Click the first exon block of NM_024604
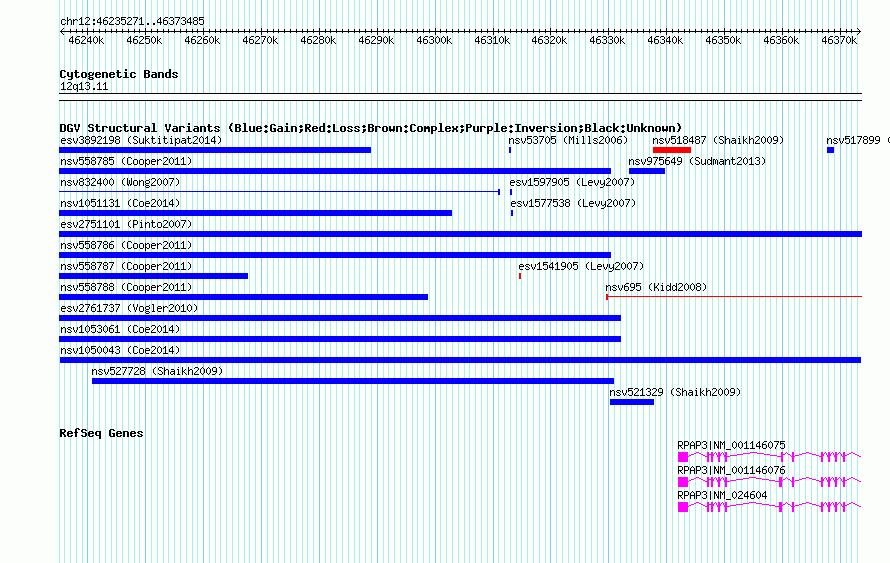Screen dimensions: 890x563 683,507
